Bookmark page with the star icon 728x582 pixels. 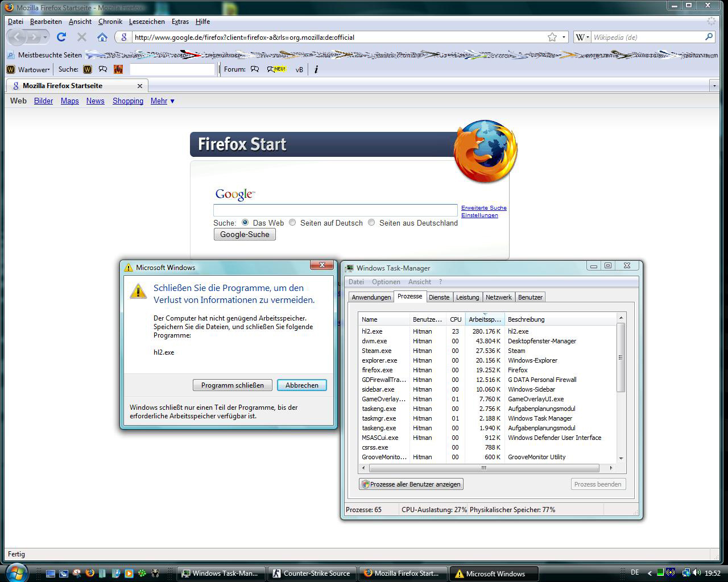[x=552, y=37]
